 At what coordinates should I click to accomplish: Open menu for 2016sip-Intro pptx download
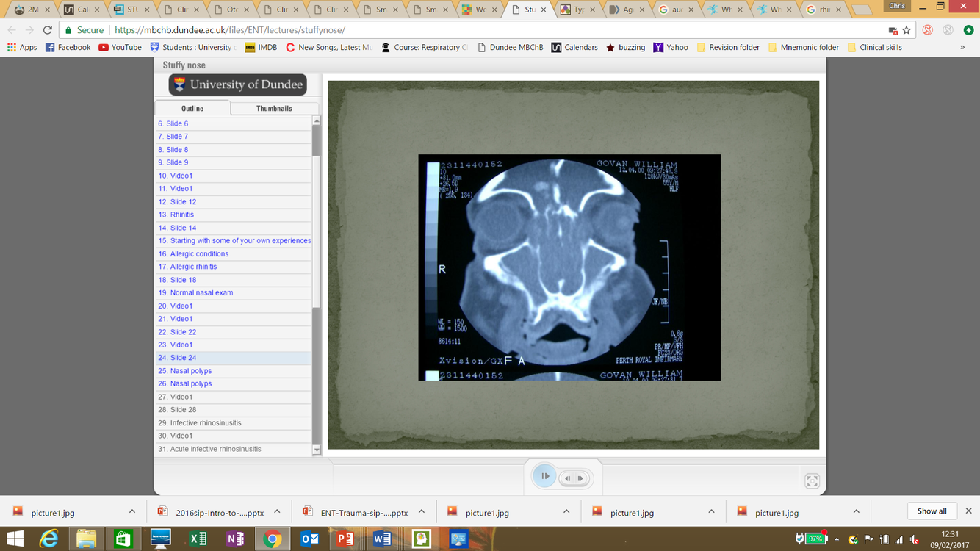pyautogui.click(x=277, y=511)
